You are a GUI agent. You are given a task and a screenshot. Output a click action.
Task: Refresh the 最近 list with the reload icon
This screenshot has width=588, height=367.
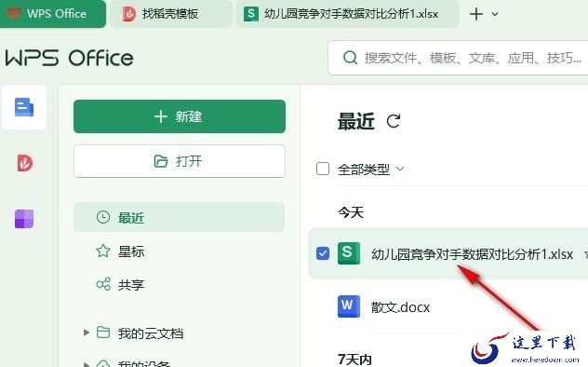coord(394,121)
